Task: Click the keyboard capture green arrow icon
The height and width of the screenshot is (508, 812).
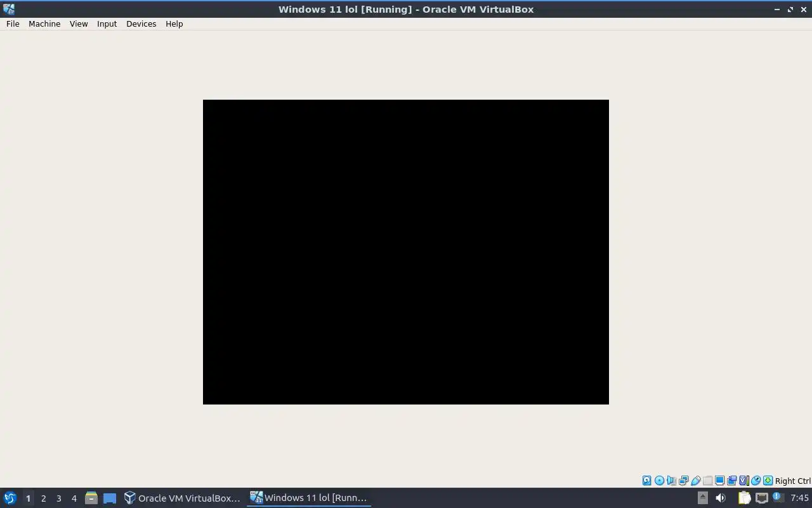Action: (768, 481)
